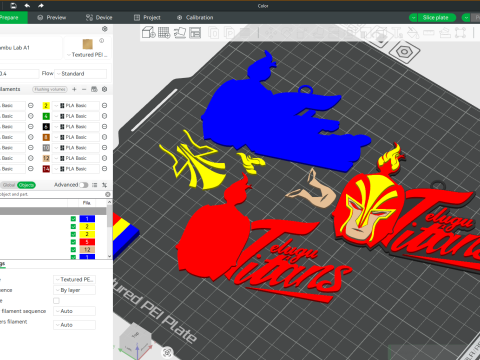The width and height of the screenshot is (480, 360).
Task: Click the hexagon plate settings icon on bed
Action: click(404, 52)
